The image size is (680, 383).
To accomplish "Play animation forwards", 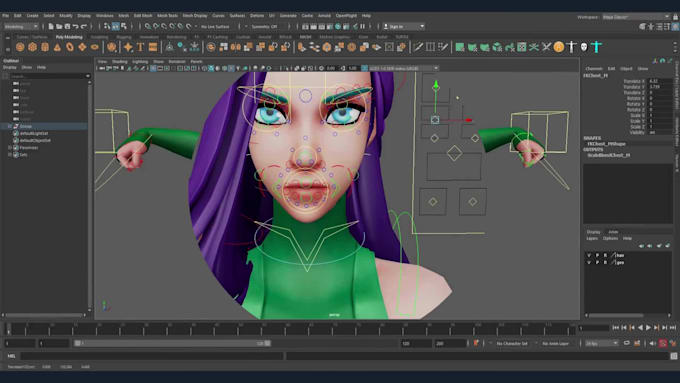I will coord(648,328).
